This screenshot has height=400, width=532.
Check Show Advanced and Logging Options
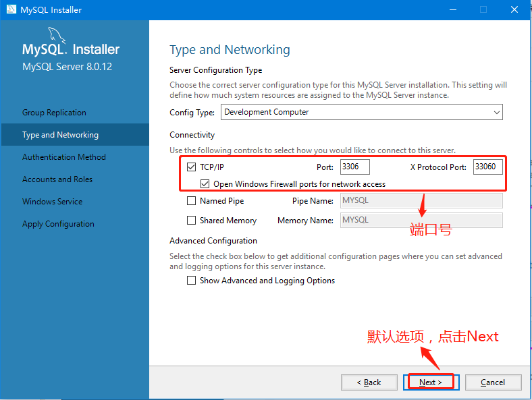pos(191,281)
